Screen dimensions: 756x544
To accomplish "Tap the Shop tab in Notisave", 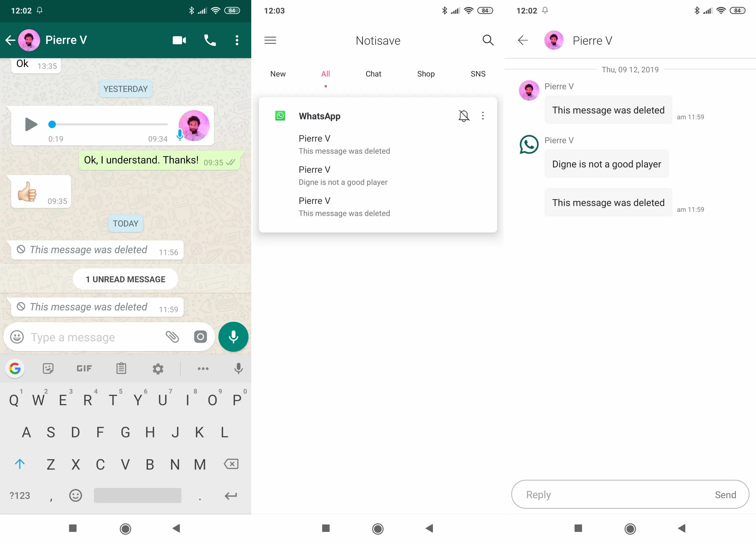I will (427, 73).
